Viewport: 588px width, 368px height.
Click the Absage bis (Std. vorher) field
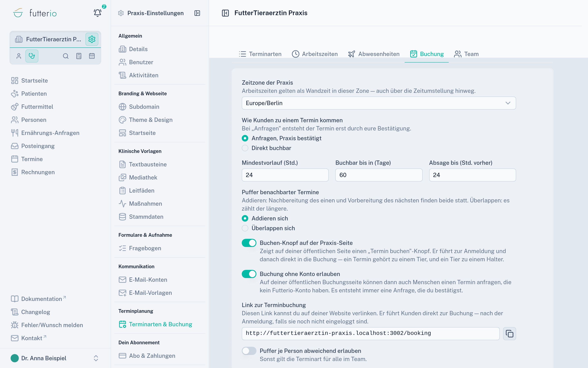[x=472, y=175]
